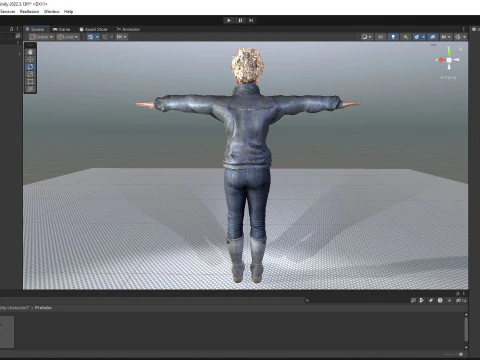Viewport: 480px width, 360px height.
Task: Click the center cube of orientation gizmo
Action: click(449, 60)
